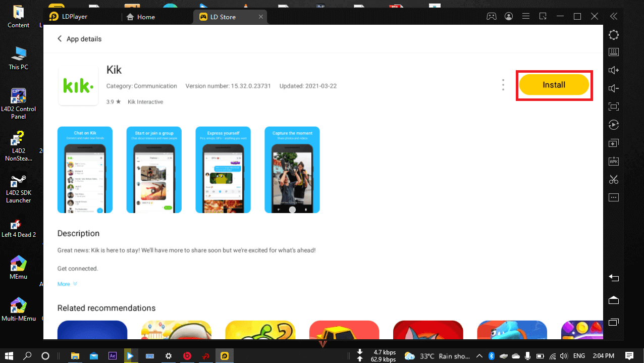Open the Chat on Kik screenshot
The image size is (644, 363).
(85, 170)
